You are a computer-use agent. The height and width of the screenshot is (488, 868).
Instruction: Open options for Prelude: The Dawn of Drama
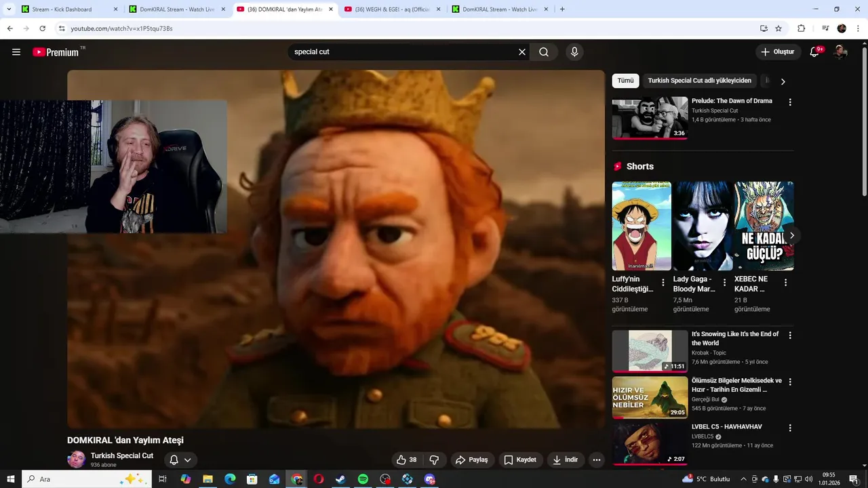[790, 102]
